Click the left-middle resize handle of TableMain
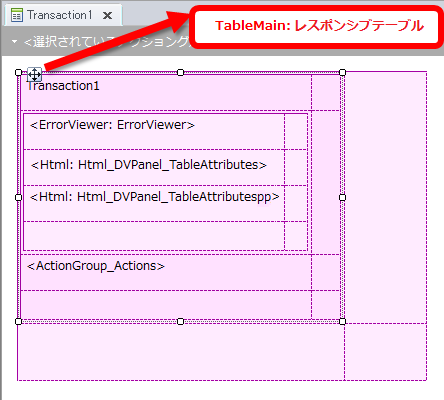Screen dimensions: 444x400 click(19, 197)
